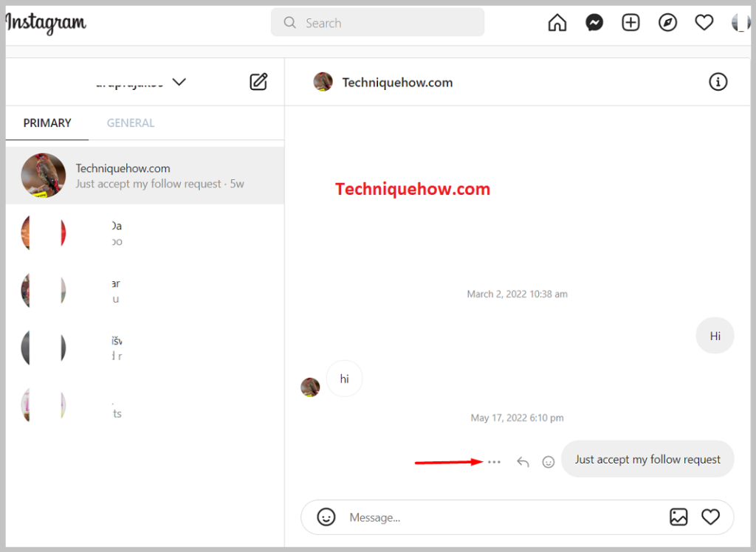This screenshot has height=552, width=756.
Task: Open conversation details info icon
Action: [x=718, y=82]
